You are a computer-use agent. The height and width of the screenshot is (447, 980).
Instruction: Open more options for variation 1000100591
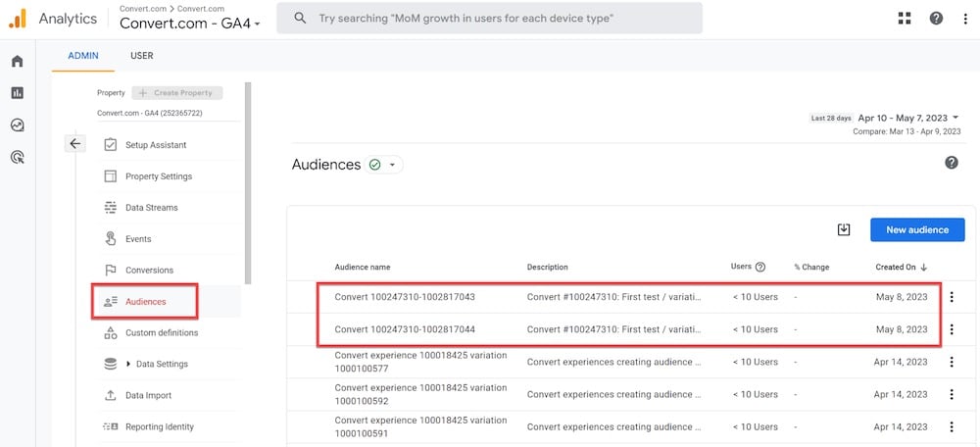(952, 427)
